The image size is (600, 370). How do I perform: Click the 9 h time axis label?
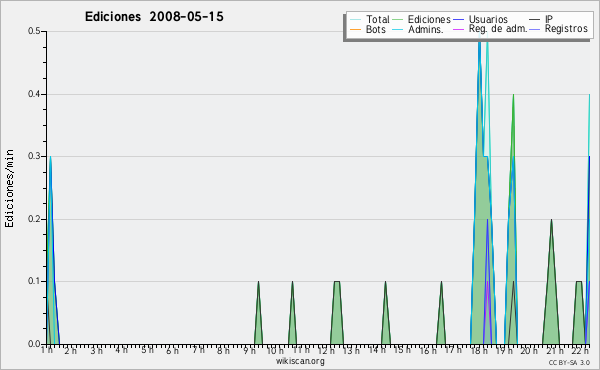pos(250,350)
